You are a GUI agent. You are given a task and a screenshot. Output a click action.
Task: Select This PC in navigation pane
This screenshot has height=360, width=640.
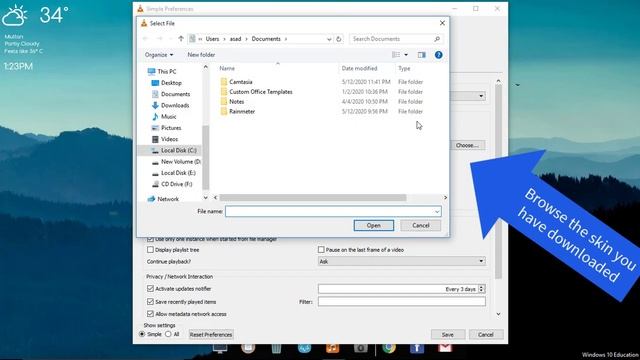click(162, 71)
